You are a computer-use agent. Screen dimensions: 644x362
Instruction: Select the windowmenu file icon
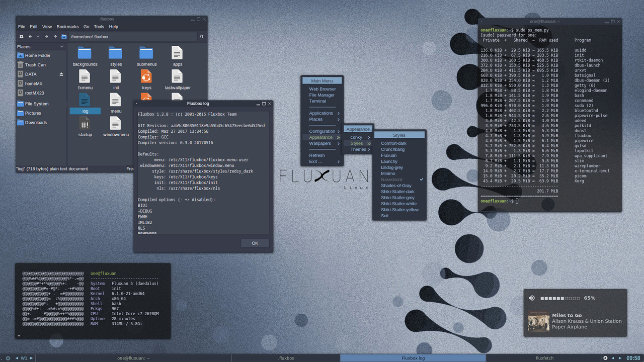pyautogui.click(x=116, y=123)
